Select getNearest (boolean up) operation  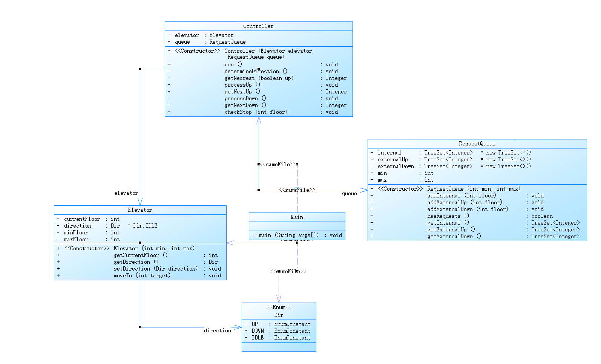(x=259, y=78)
